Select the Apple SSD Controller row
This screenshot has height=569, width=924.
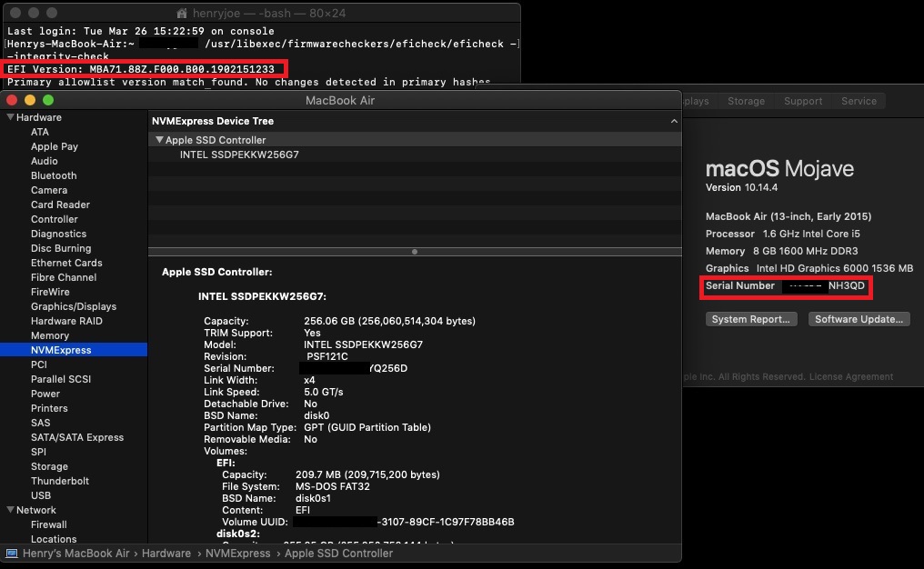click(x=415, y=140)
